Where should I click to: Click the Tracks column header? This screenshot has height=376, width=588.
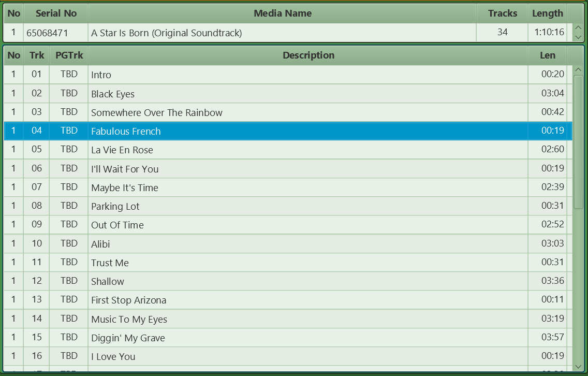pos(502,13)
